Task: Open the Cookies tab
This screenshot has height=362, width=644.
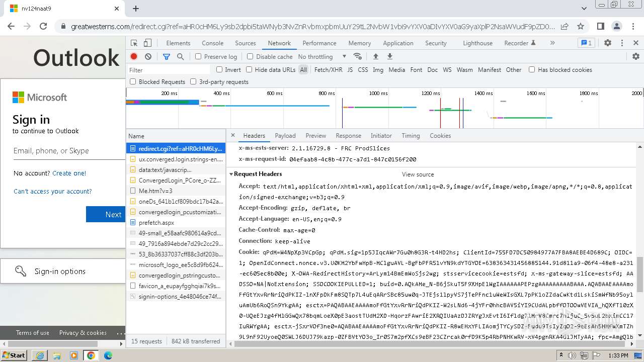Action: tap(440, 136)
